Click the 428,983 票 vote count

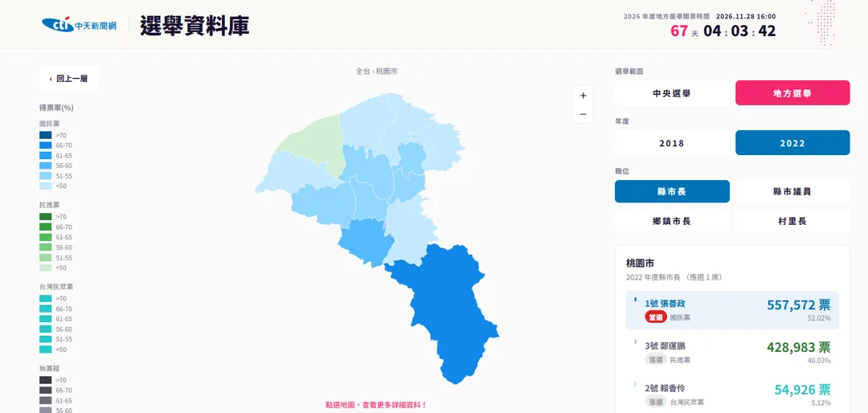tap(798, 347)
